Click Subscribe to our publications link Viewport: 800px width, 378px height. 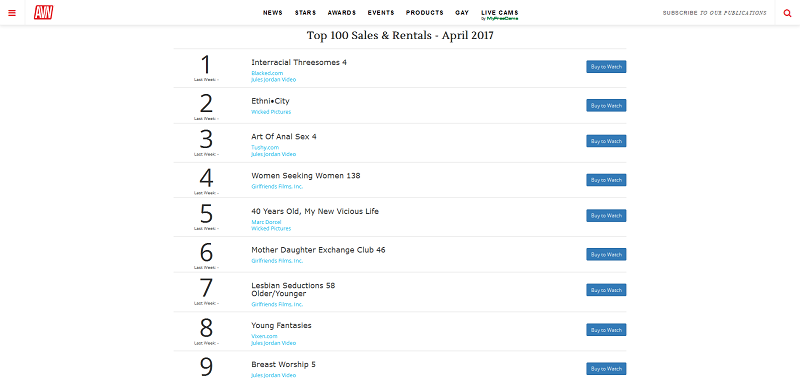[714, 13]
